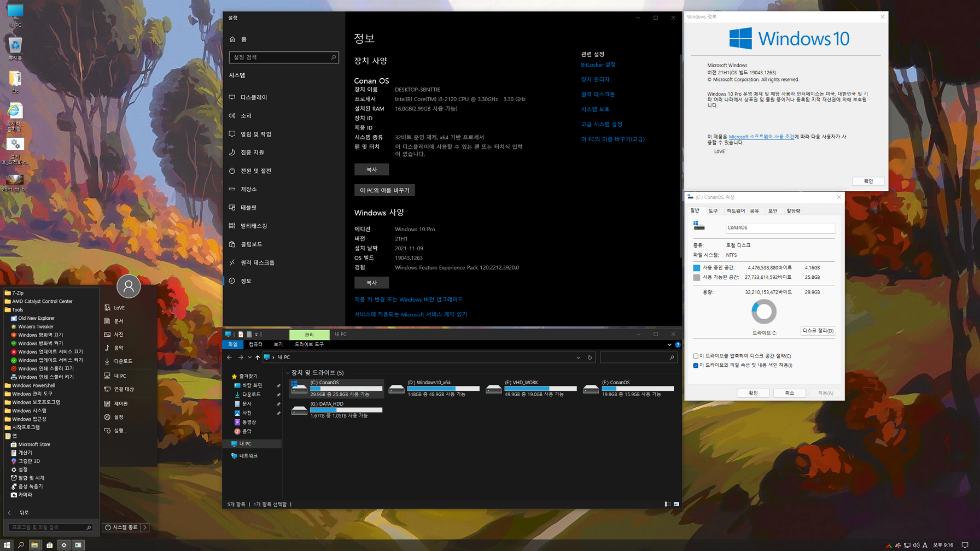The image size is (980, 551).
Task: Expand Windows 관리 도구 folder
Action: tap(32, 394)
